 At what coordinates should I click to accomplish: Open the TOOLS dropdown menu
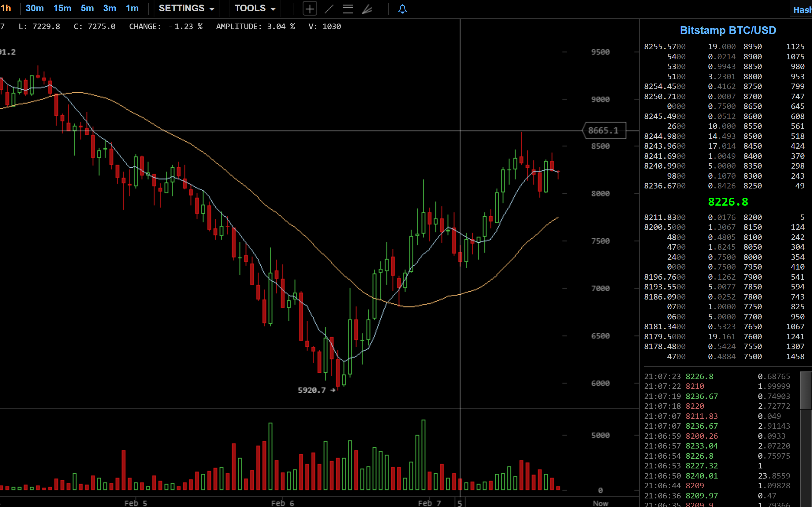coord(255,8)
